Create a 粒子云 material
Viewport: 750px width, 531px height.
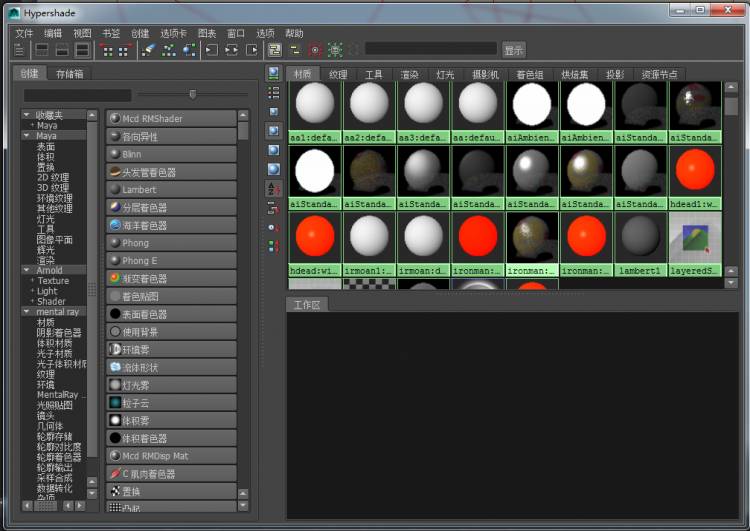coord(171,403)
